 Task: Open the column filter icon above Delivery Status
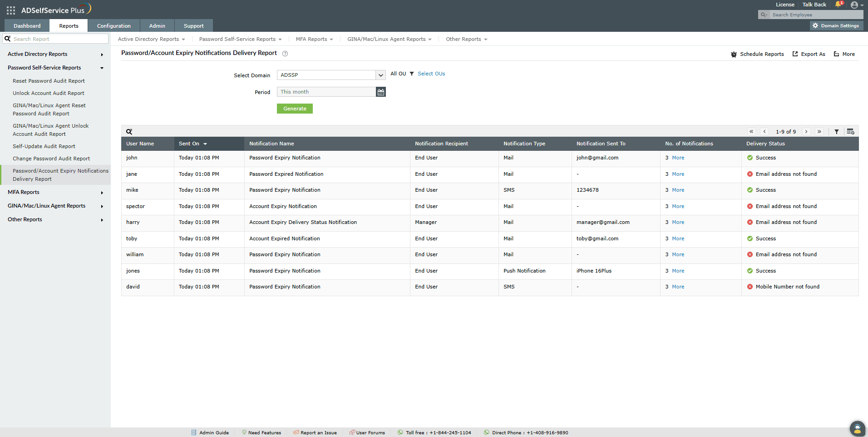(837, 131)
